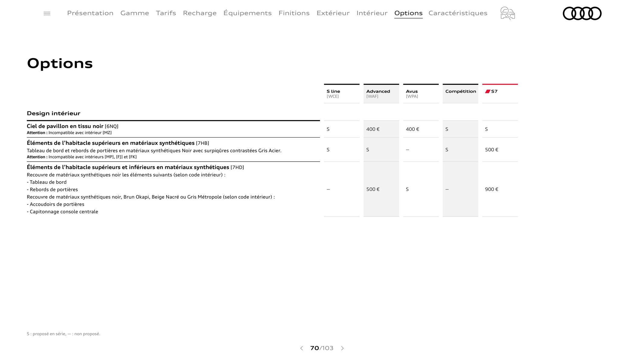Screen dimensions: 644x362
Task: Click the Avus dash value for 7HB
Action: [408, 150]
